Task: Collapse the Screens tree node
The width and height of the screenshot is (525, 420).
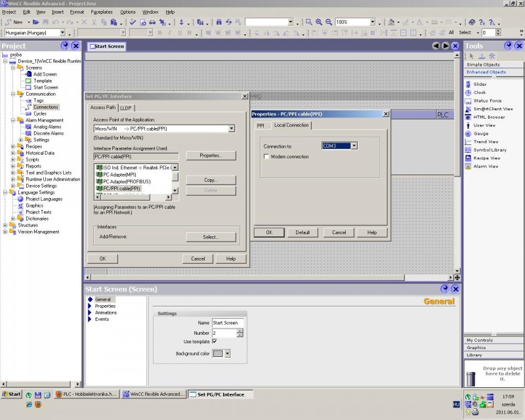Action: click(13, 68)
